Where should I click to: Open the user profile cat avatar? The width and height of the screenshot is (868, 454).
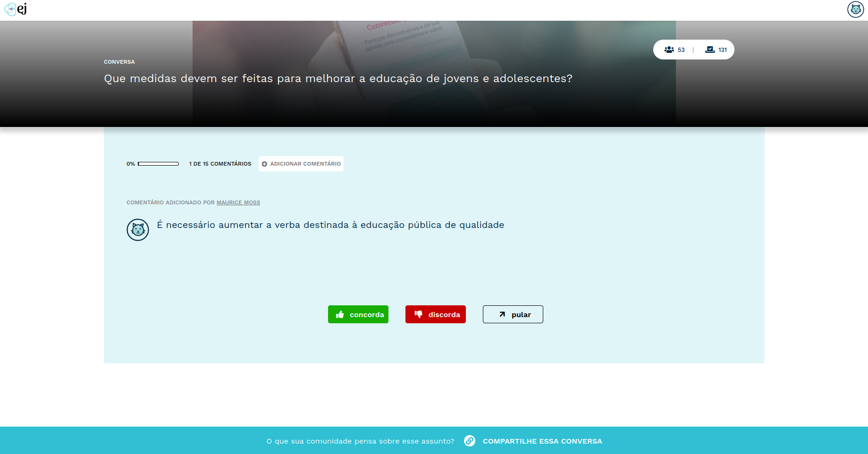(x=855, y=9)
